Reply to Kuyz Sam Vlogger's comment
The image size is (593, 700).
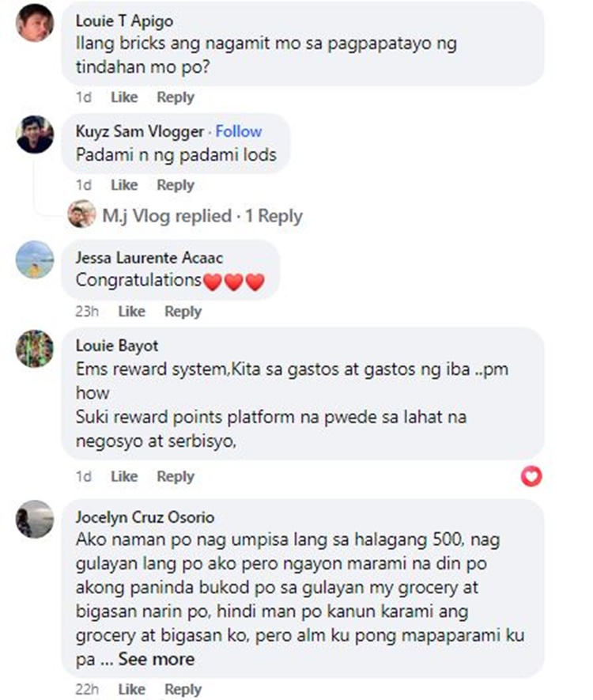[x=176, y=185]
